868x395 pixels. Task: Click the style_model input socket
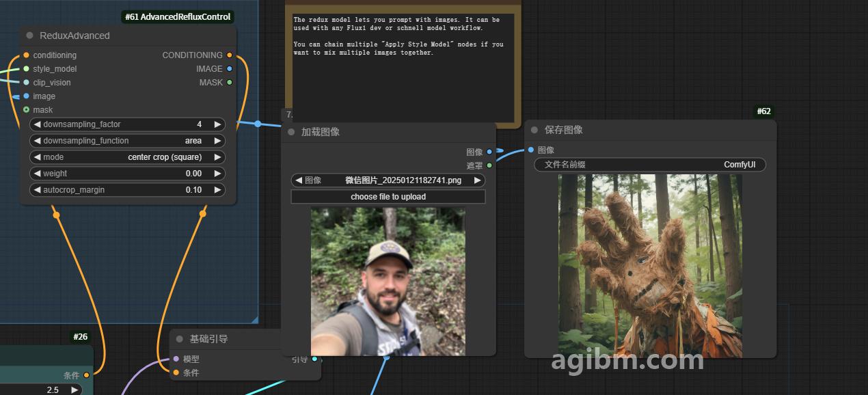tap(26, 69)
